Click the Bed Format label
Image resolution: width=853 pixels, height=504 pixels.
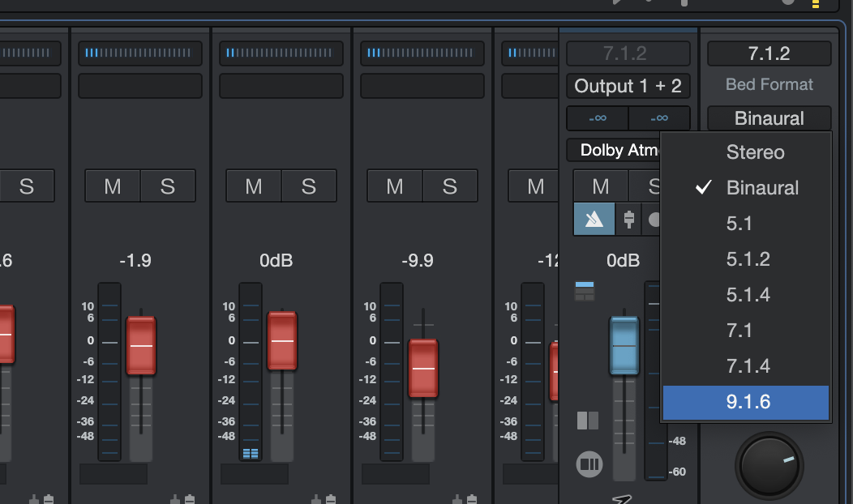point(769,84)
